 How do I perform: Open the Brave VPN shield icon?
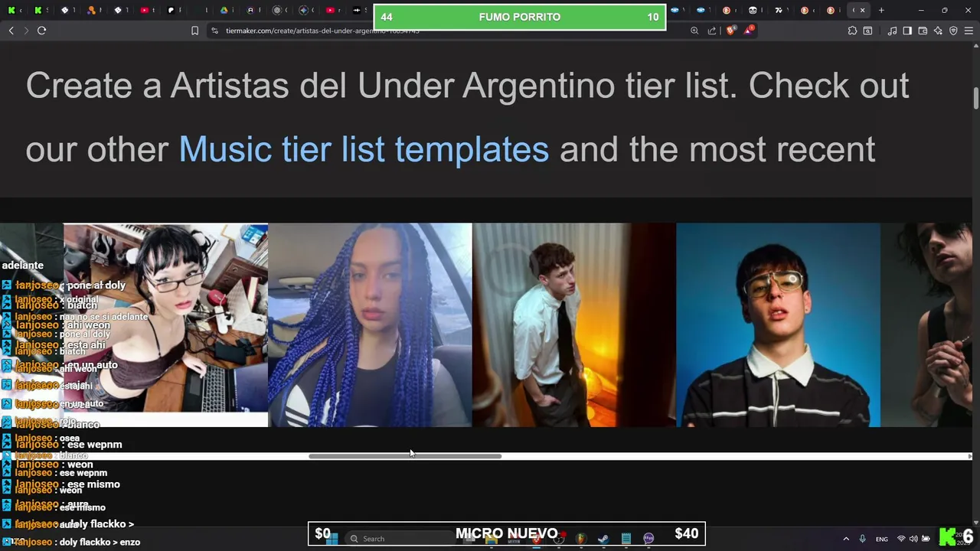tap(953, 31)
